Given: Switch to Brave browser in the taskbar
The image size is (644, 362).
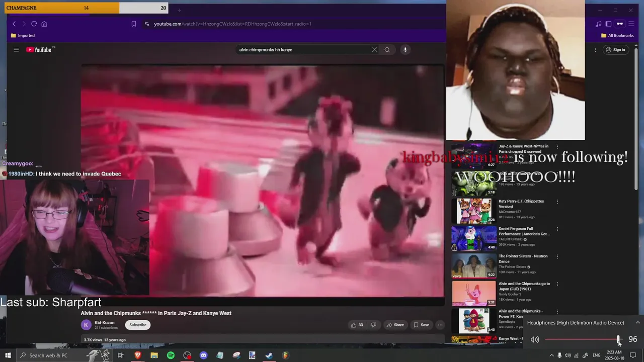Looking at the screenshot, I should [x=137, y=355].
